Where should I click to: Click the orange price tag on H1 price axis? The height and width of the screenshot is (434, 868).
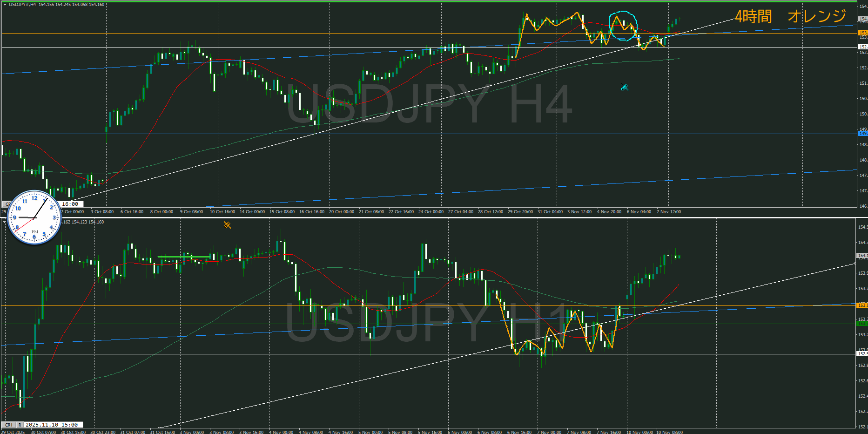tap(862, 305)
